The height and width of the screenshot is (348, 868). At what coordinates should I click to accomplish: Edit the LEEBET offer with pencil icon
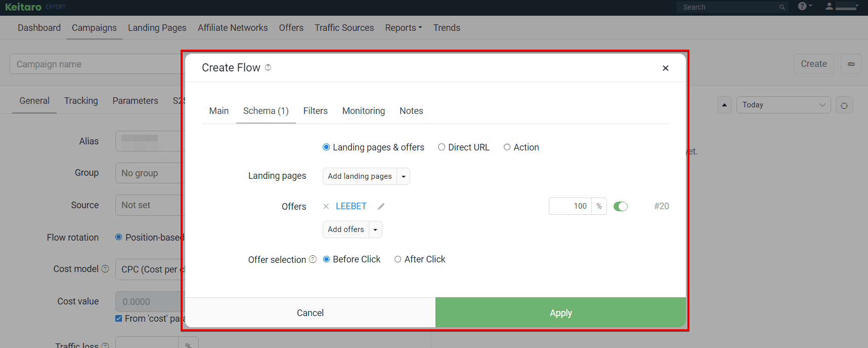coord(381,206)
